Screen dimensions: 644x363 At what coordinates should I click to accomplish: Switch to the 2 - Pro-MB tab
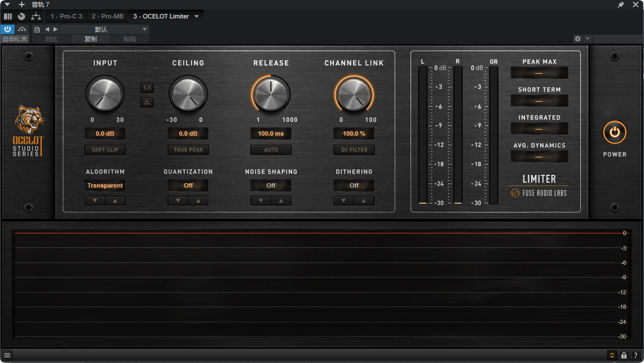pos(108,16)
